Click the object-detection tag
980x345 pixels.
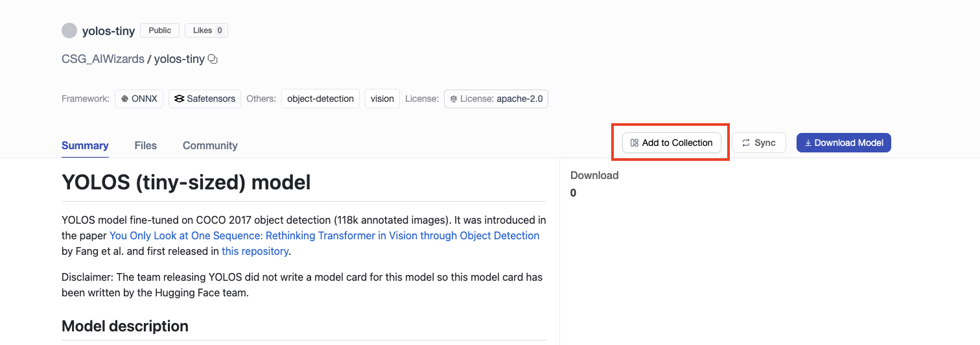(x=320, y=99)
